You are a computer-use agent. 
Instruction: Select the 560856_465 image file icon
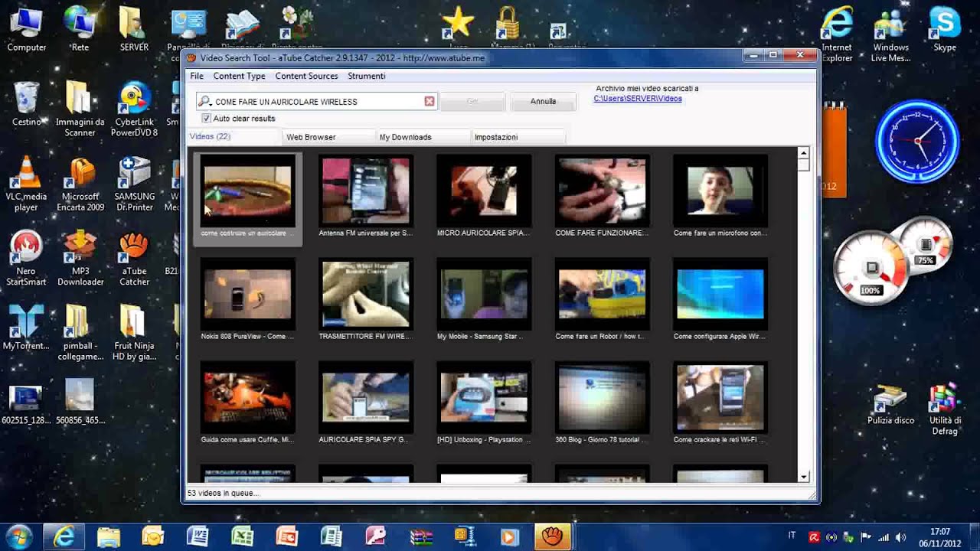point(80,403)
